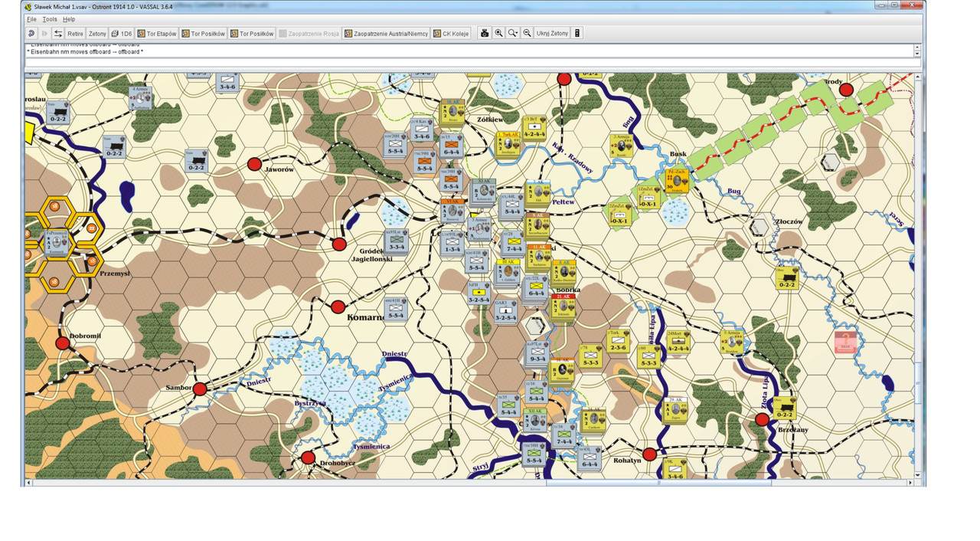Click the map's horizontal scrollbar thumb
This screenshot has height=541, width=980.
pos(658,483)
